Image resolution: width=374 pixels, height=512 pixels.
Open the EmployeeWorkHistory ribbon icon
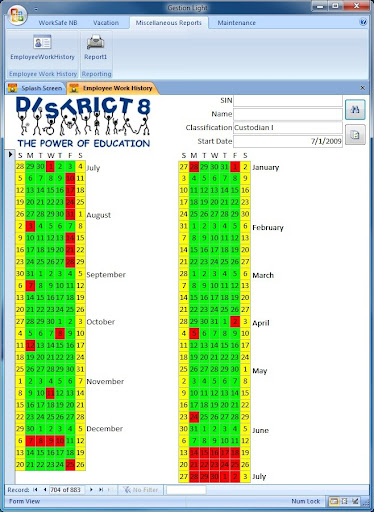[x=42, y=48]
